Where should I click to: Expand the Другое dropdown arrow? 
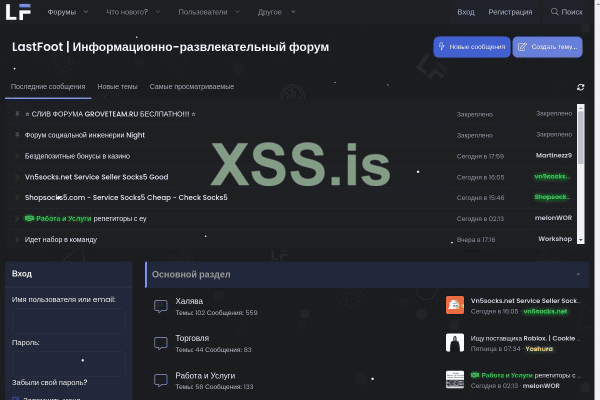click(x=293, y=12)
